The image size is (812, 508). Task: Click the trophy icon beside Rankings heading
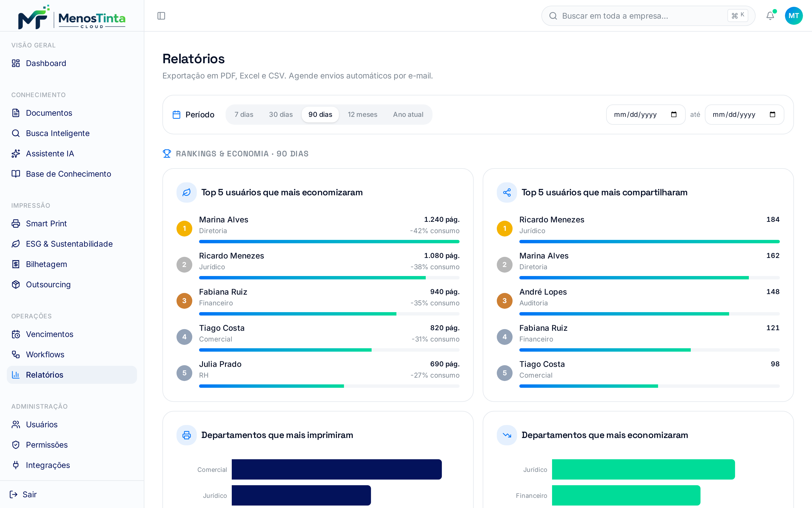167,154
